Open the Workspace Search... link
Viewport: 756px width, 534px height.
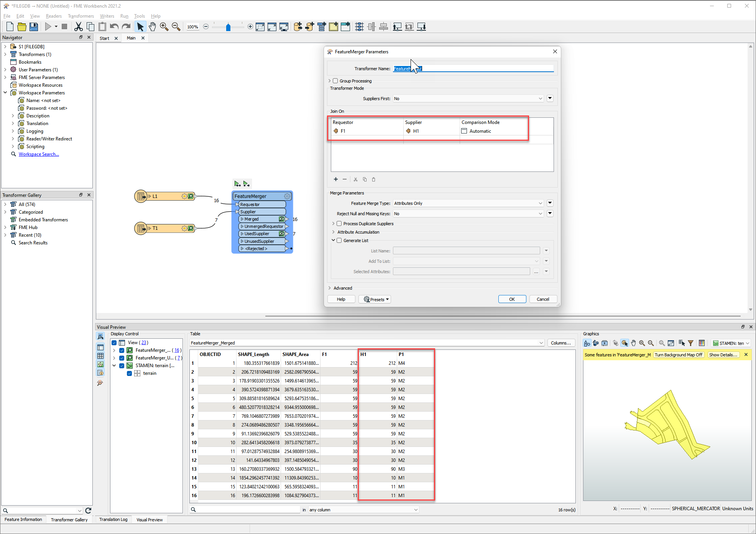tap(39, 154)
